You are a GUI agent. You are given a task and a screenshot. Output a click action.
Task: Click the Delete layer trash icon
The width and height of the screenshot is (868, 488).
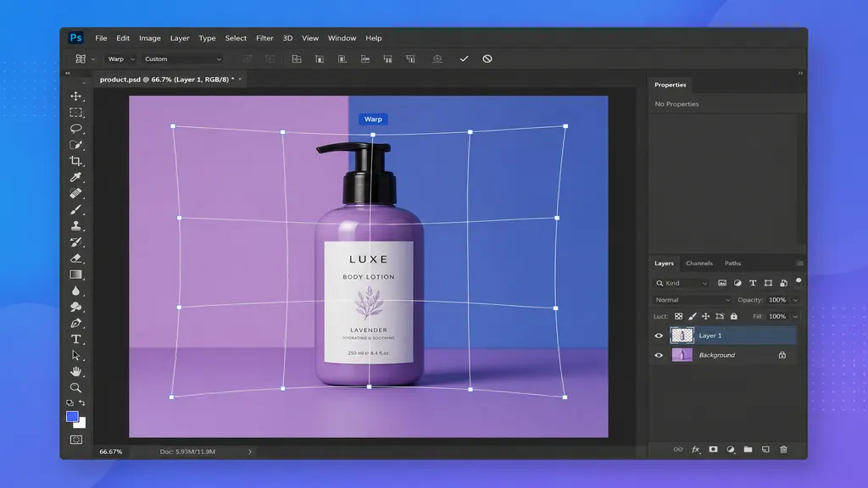click(783, 449)
